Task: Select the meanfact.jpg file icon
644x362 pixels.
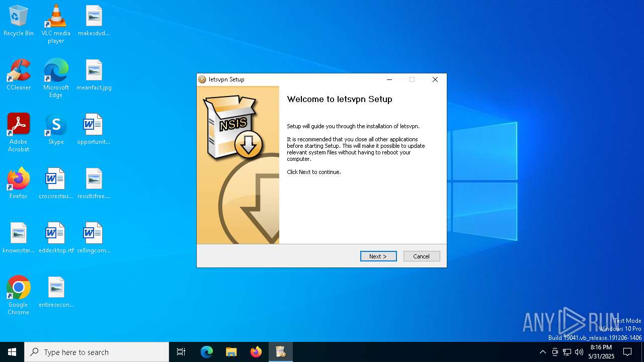Action: [94, 75]
